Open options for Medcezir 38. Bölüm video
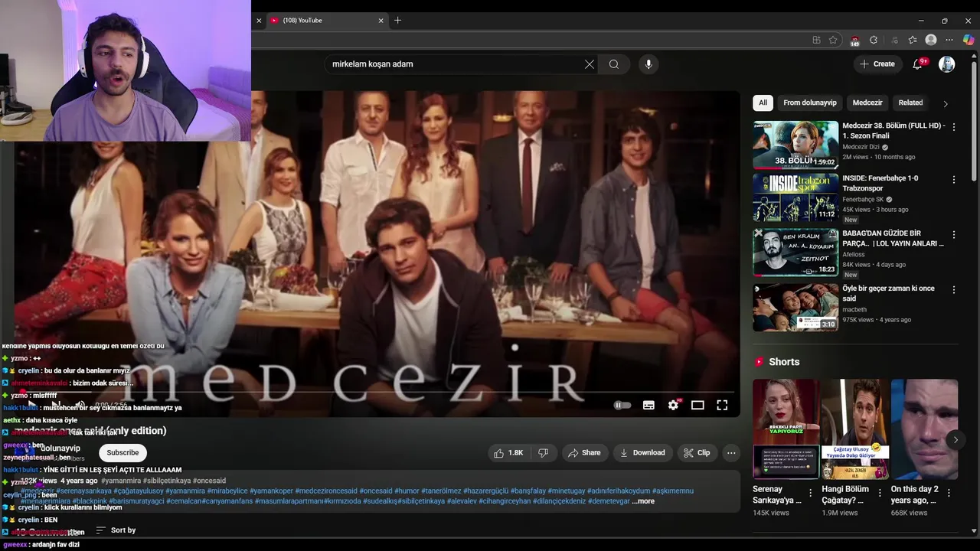This screenshot has width=980, height=551. tap(953, 127)
